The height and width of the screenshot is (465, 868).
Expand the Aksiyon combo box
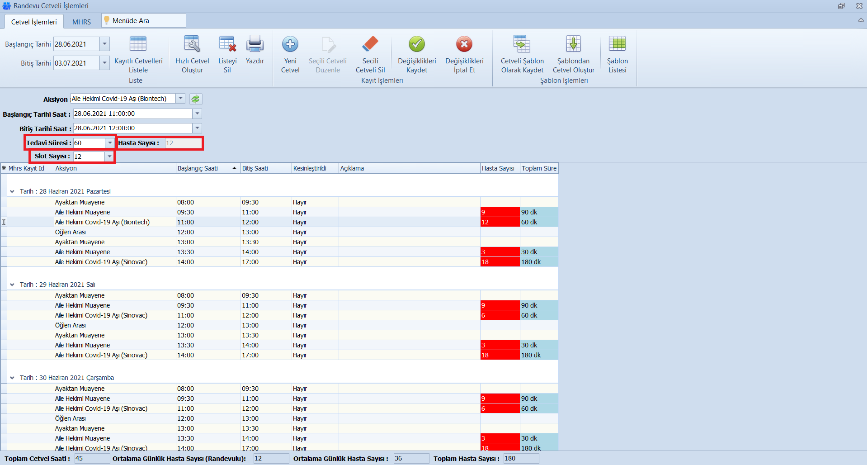(180, 99)
